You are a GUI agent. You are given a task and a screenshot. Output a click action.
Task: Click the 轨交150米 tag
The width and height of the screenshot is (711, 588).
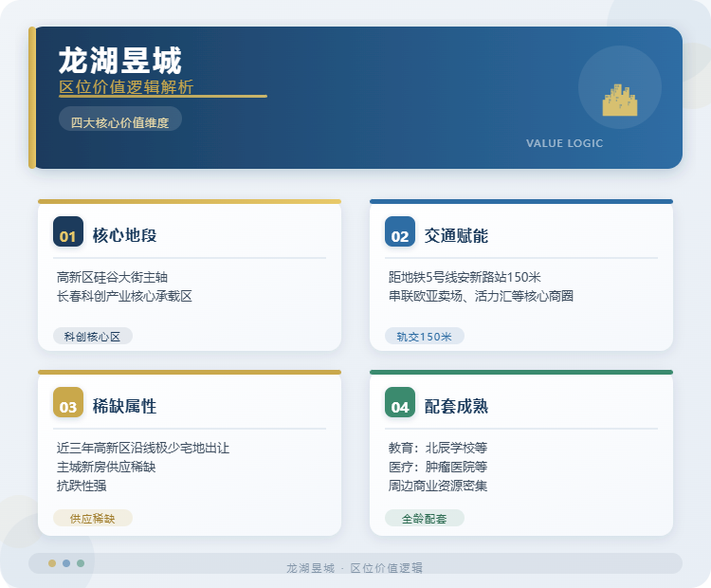tap(425, 336)
